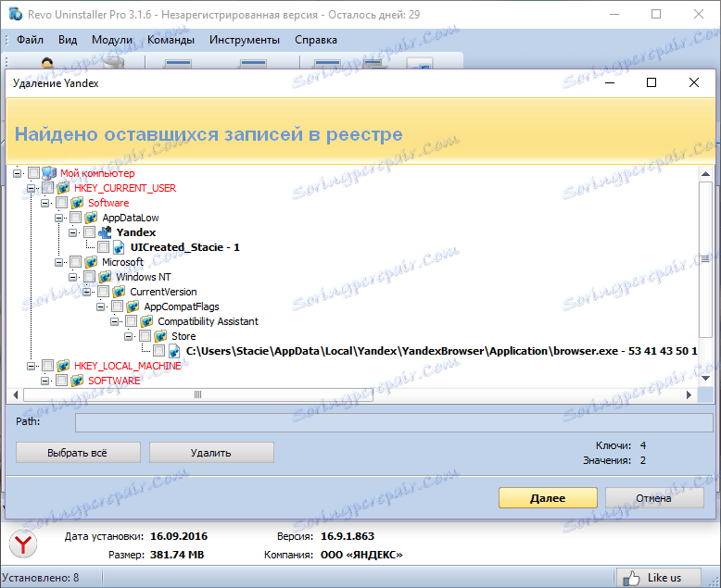Click the Revo Uninstaller title bar icon
721x588 pixels.
[15, 14]
